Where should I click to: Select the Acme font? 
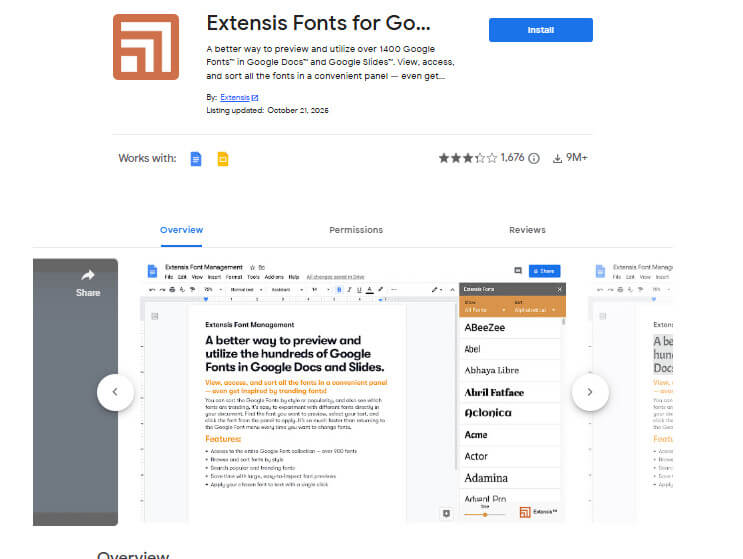(x=510, y=435)
